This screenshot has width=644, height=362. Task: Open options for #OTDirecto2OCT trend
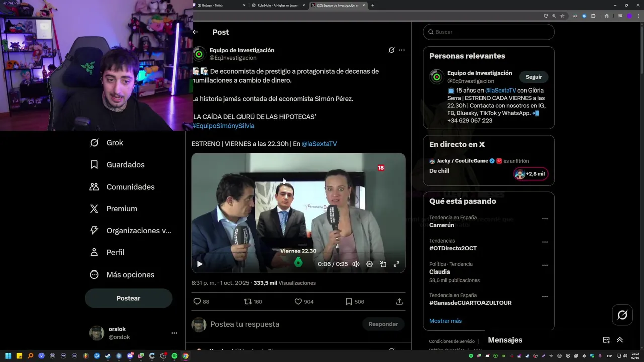[x=545, y=242]
